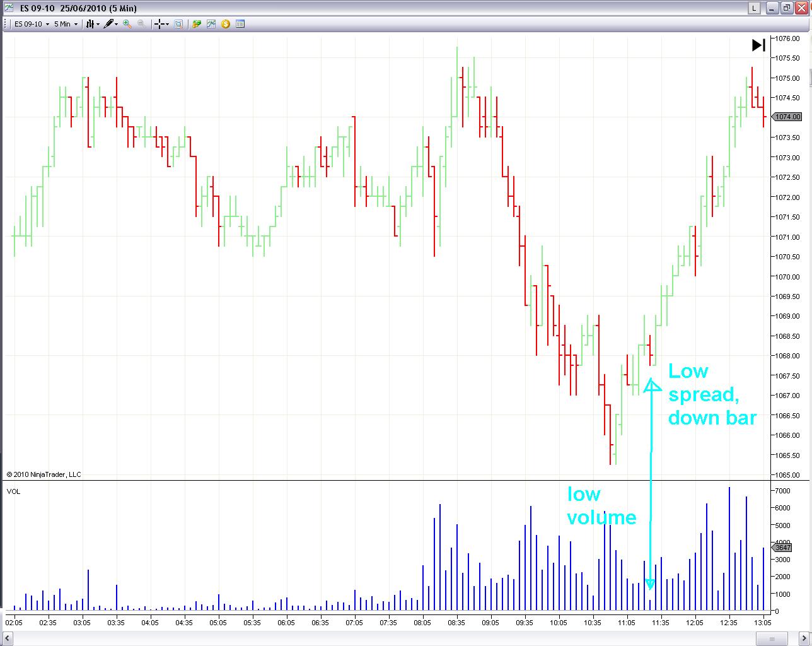Click the chart window icon in title bar

[x=8, y=8]
